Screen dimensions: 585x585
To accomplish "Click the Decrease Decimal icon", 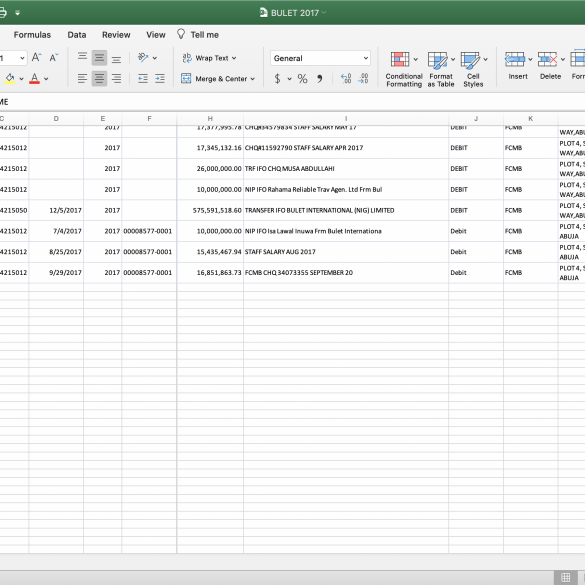I will (x=363, y=78).
